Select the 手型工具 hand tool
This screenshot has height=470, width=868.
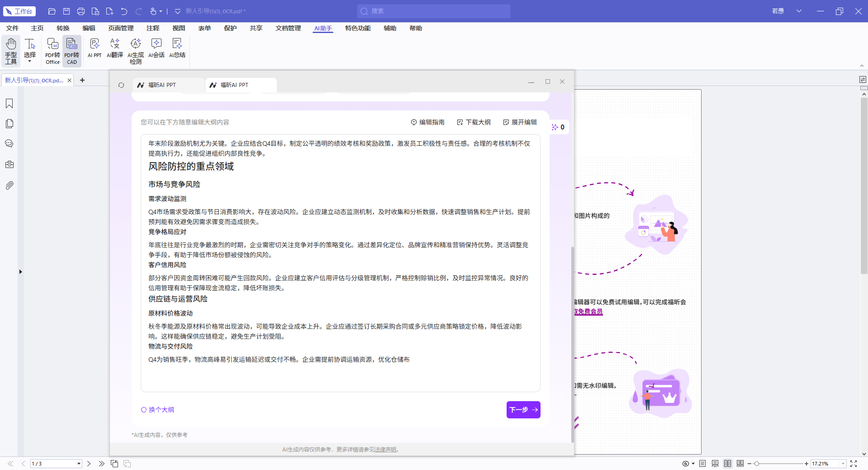click(x=11, y=51)
